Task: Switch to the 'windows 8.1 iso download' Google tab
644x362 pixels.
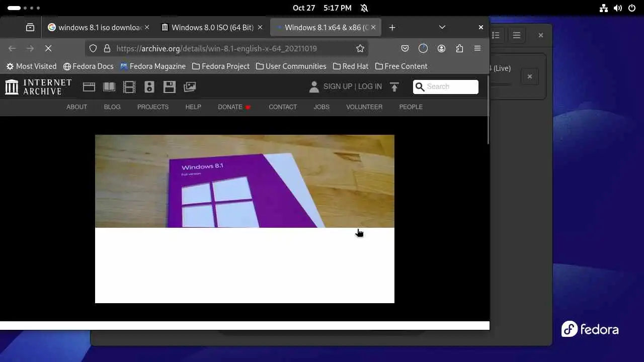Action: (x=99, y=27)
